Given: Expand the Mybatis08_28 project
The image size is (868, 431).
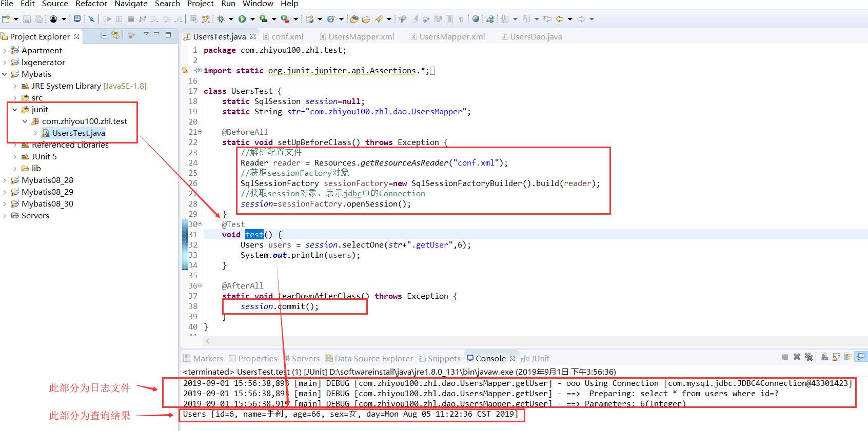Looking at the screenshot, I should click(5, 180).
